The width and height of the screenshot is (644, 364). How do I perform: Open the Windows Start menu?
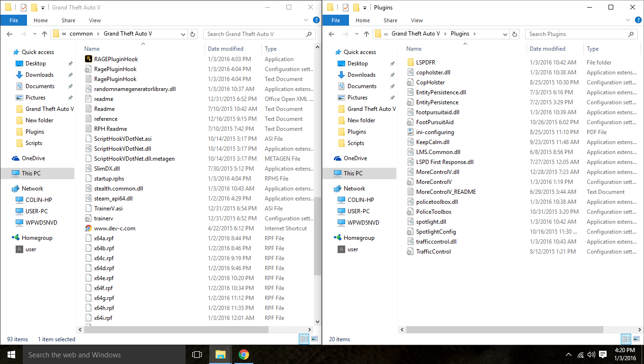[x=11, y=355]
